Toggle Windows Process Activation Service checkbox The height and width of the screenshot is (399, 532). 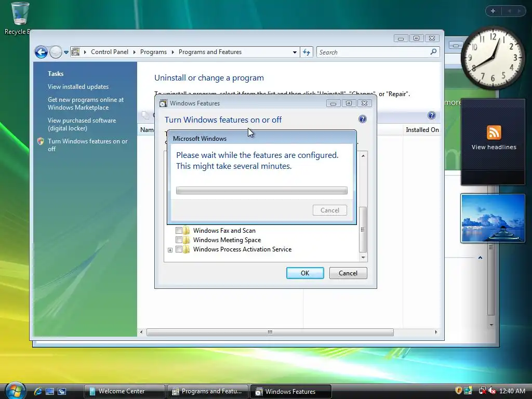[179, 249]
